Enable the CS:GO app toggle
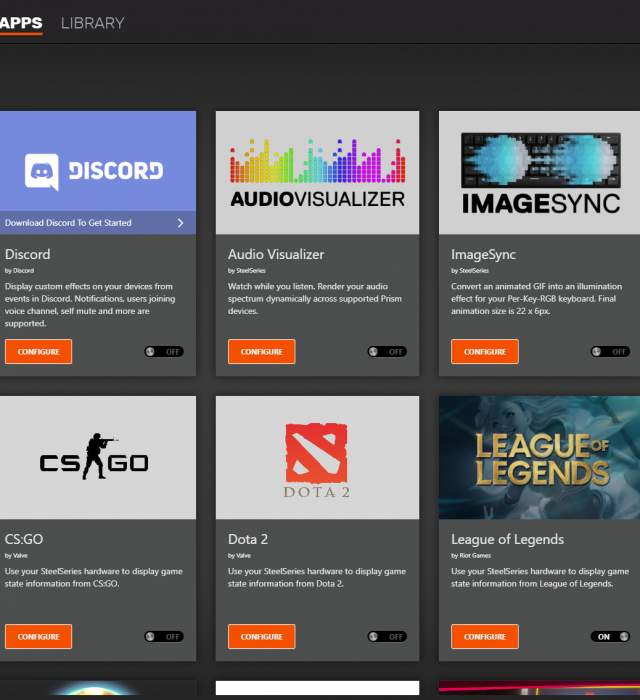The image size is (640, 700). point(163,636)
